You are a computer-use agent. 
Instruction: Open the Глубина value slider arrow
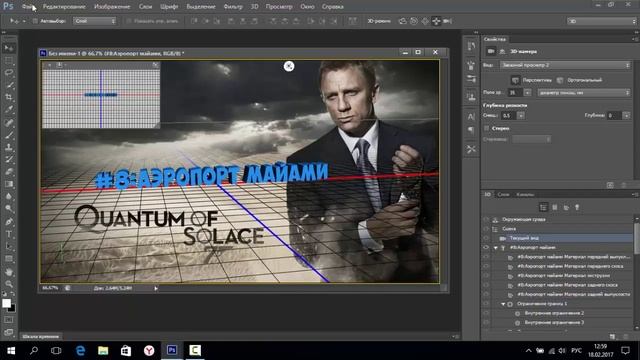(x=626, y=116)
